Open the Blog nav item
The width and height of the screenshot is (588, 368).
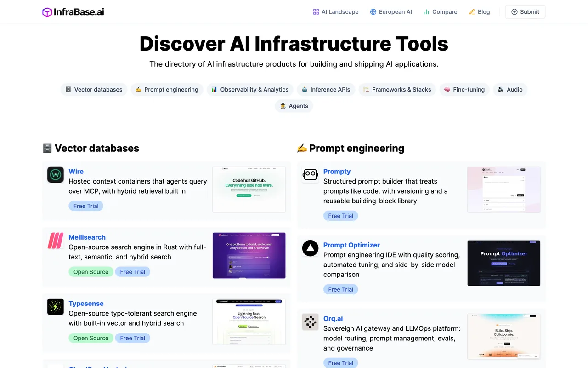479,12
